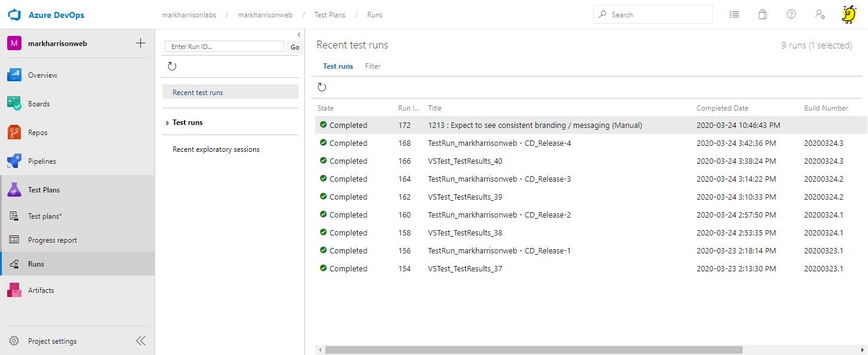Expand the Test runs tree node
The width and height of the screenshot is (868, 355).
point(168,123)
